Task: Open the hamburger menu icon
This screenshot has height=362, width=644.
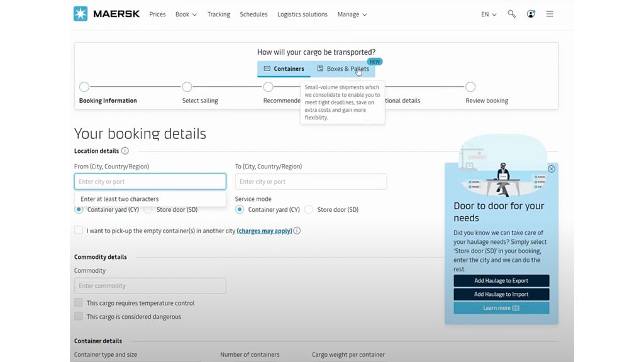Action: pyautogui.click(x=550, y=13)
